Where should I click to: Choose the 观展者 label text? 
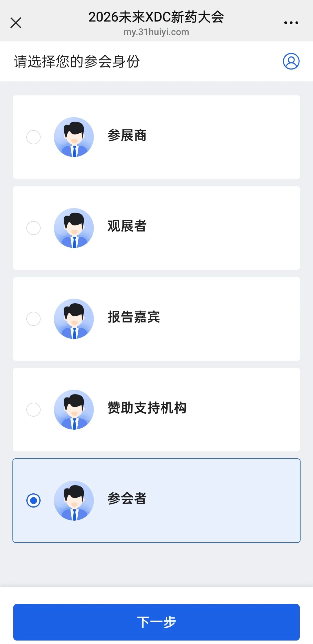pos(127,226)
